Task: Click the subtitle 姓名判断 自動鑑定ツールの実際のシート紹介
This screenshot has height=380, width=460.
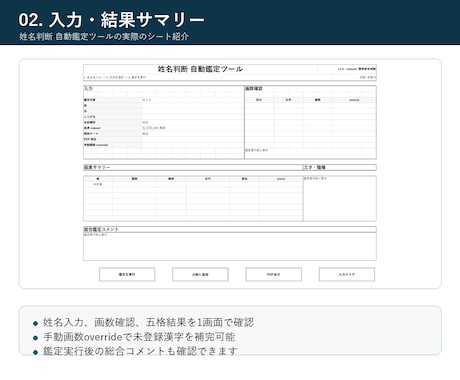Action: (x=104, y=36)
